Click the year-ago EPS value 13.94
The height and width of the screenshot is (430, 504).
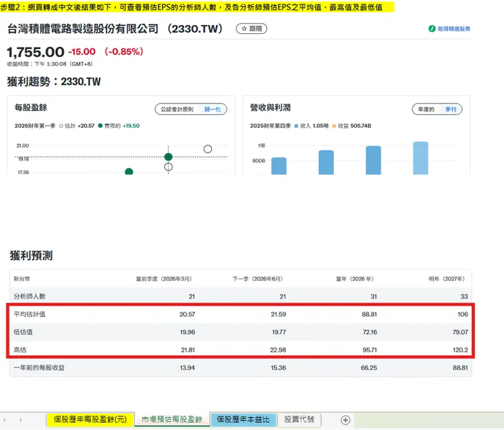[187, 367]
